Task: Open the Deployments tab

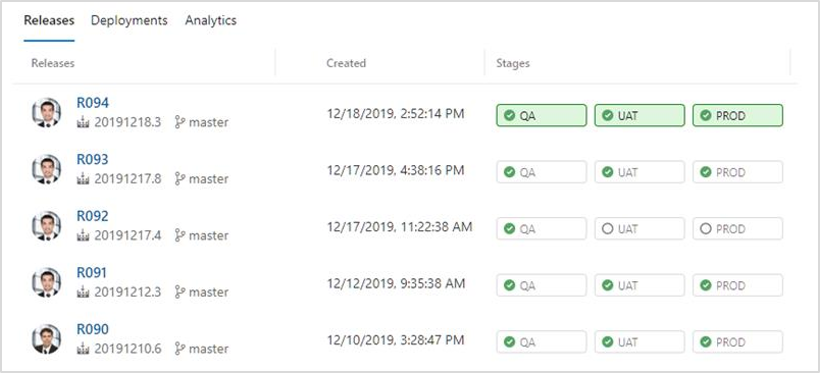Action: (x=129, y=20)
